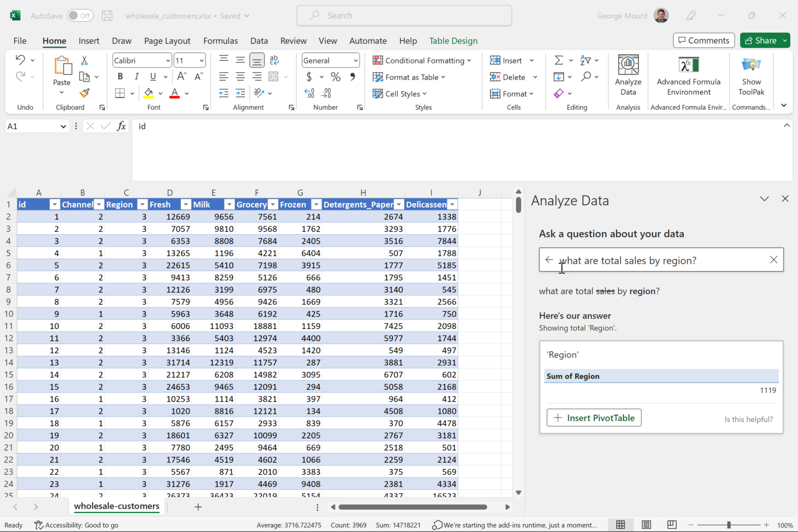Apply percent style formatting
This screenshot has height=532, width=798.
point(336,77)
